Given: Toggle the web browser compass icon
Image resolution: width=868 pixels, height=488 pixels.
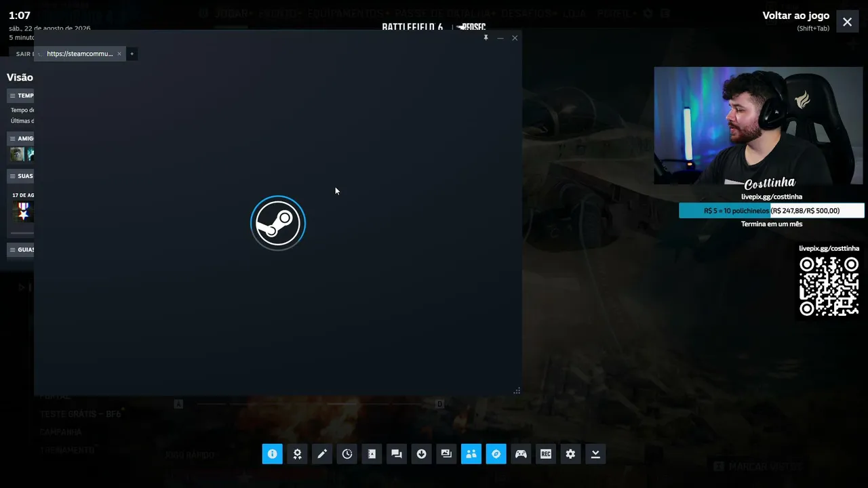Looking at the screenshot, I should pos(496,454).
